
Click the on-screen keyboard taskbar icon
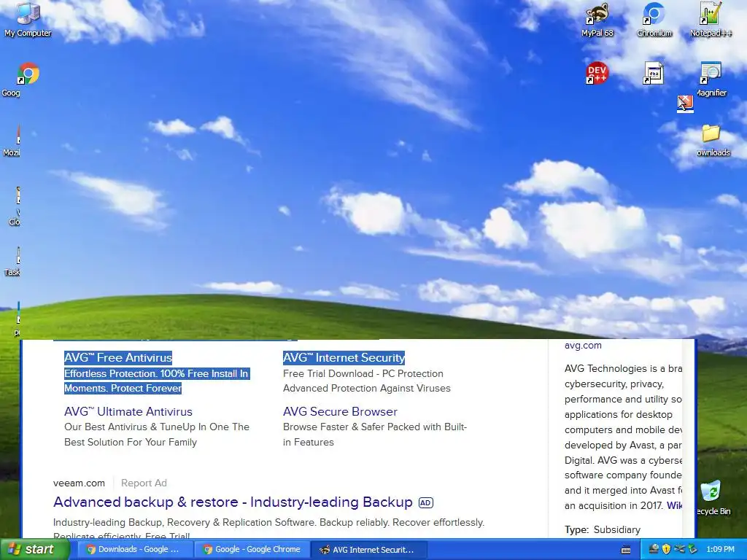[626, 550]
